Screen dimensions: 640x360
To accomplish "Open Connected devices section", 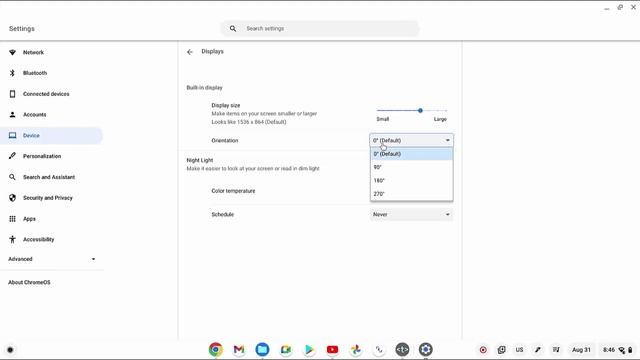I will point(51,94).
